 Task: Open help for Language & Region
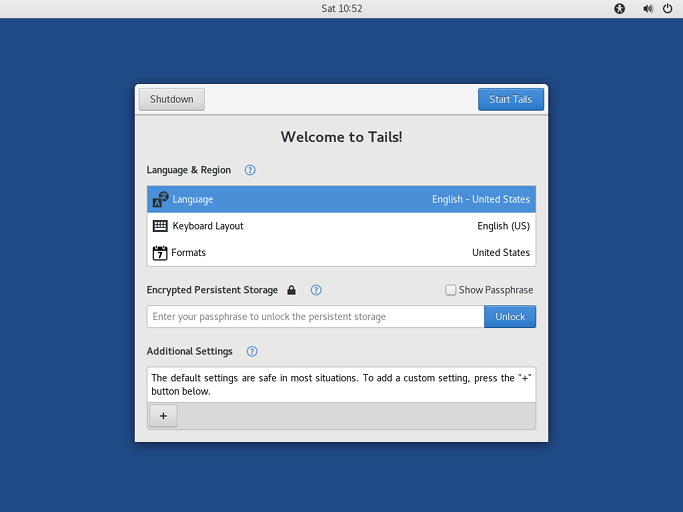[250, 170]
